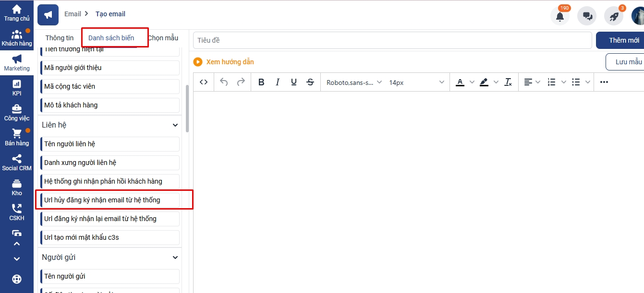Toggle bold formatting
The width and height of the screenshot is (644, 293).
(261, 82)
